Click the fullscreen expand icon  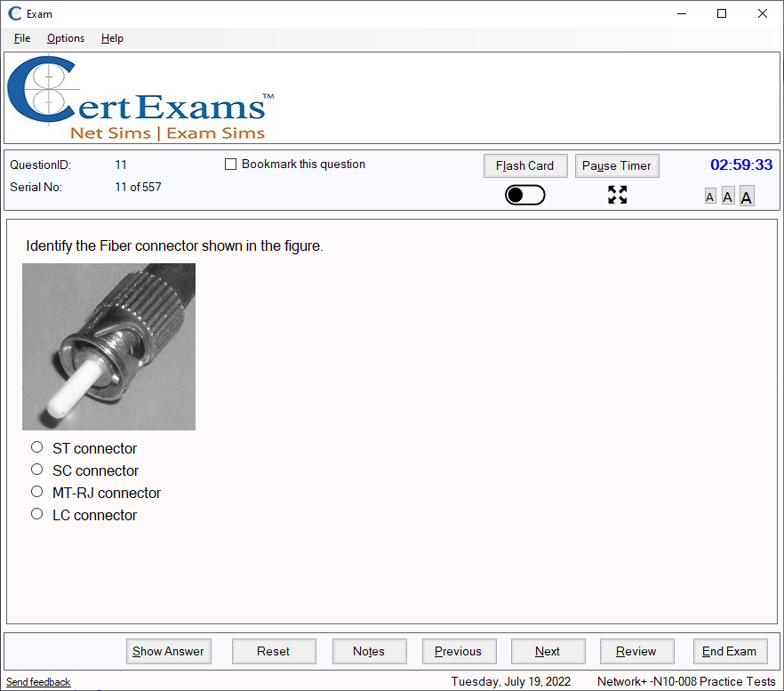[x=617, y=195]
